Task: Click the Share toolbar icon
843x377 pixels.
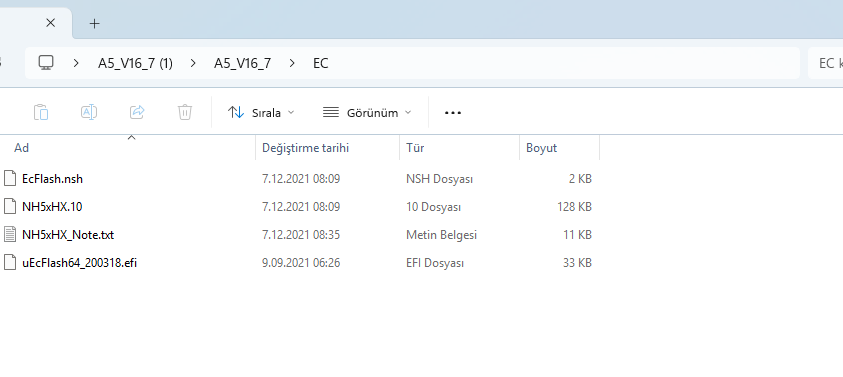Action: click(x=137, y=112)
